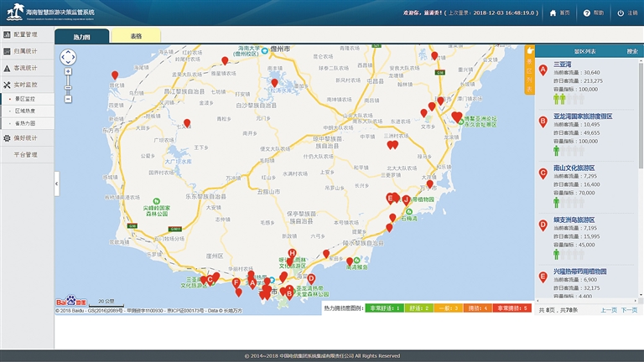Open 区域热度 in the sidebar
The image size is (644, 362).
click(x=25, y=111)
